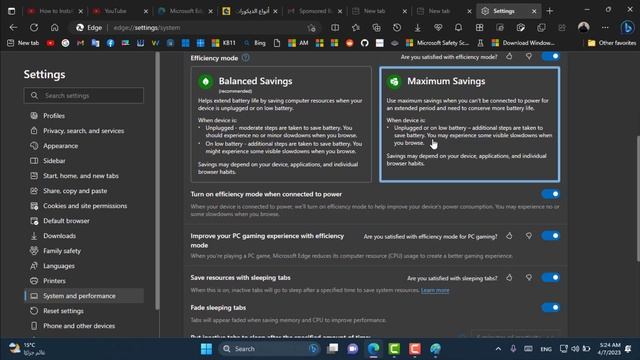Open the Favorites toolbar icon
This screenshot has height=360, width=640.
click(356, 27)
